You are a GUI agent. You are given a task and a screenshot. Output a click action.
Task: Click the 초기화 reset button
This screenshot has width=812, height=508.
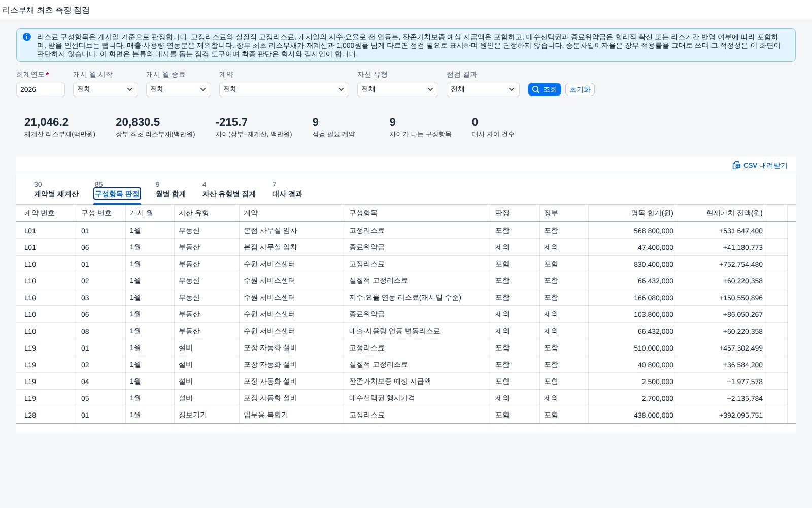click(580, 89)
